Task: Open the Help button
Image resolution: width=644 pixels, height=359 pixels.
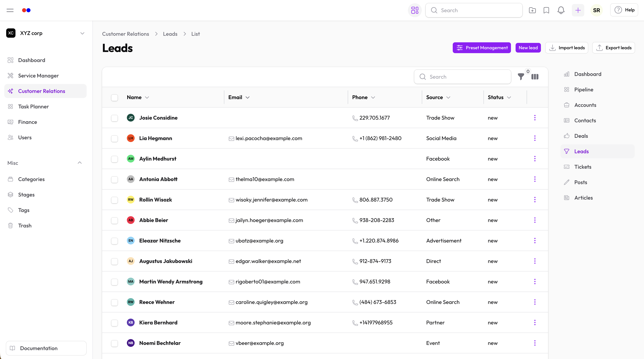Action: (x=624, y=10)
